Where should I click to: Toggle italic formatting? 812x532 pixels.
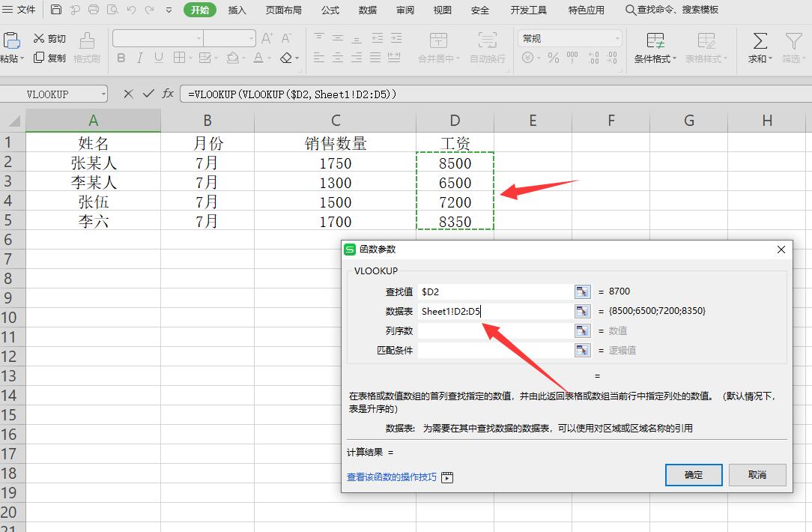139,58
